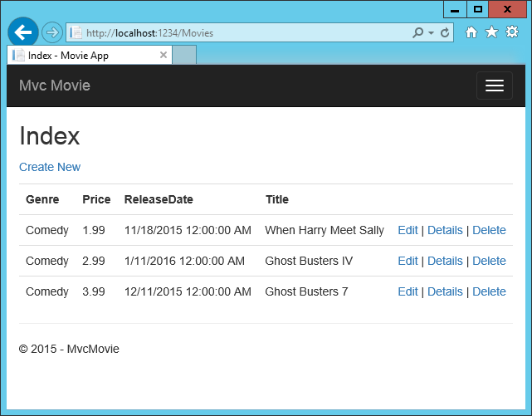Open the browser Home icon
Screen dimensions: 532x416
pos(471,32)
